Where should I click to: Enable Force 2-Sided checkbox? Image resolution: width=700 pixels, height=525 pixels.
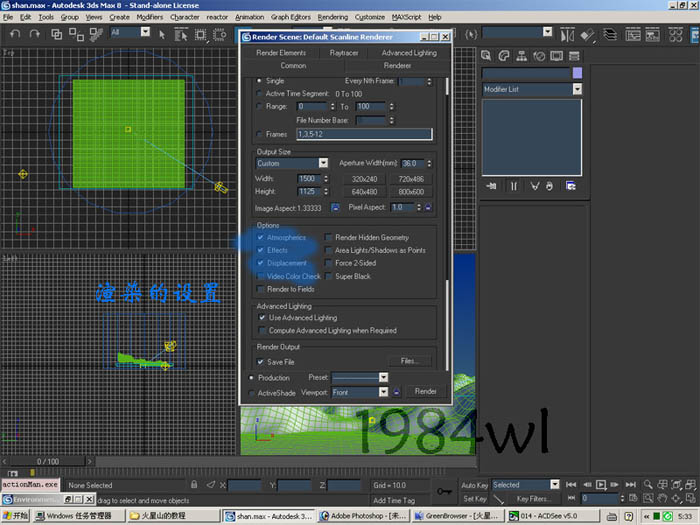pyautogui.click(x=329, y=263)
